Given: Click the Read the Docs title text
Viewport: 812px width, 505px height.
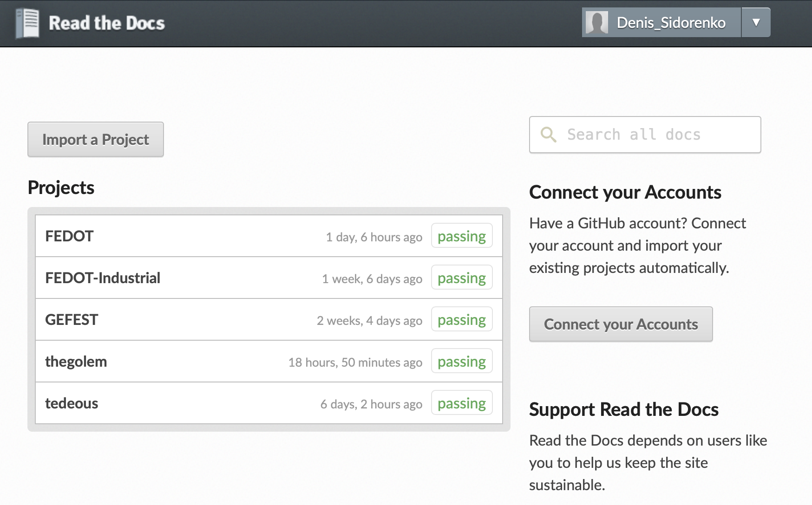Looking at the screenshot, I should [107, 23].
